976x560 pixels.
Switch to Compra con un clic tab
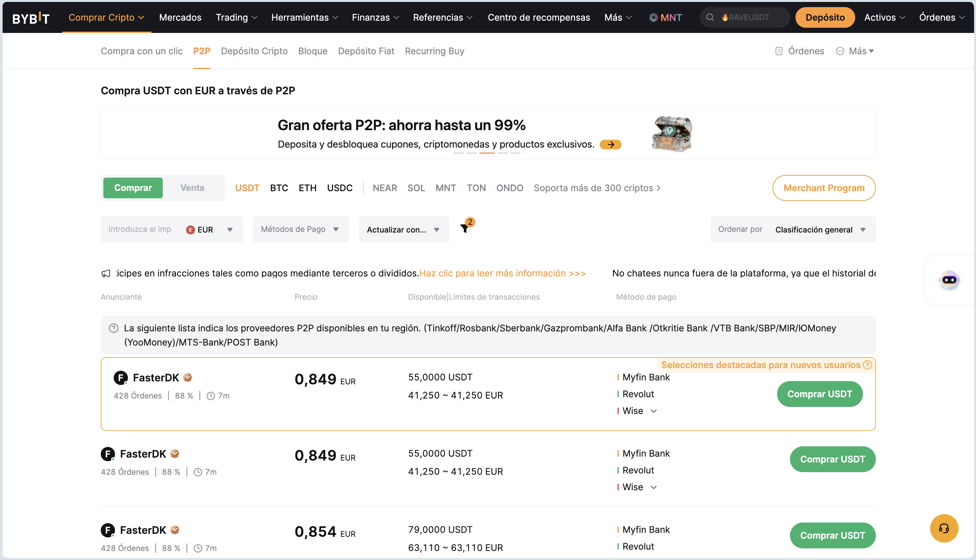coord(141,51)
